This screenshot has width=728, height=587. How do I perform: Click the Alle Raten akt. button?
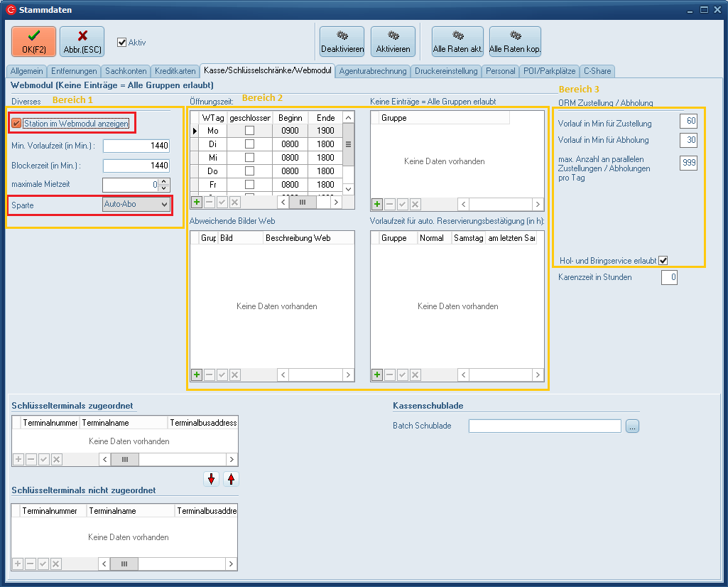click(457, 42)
